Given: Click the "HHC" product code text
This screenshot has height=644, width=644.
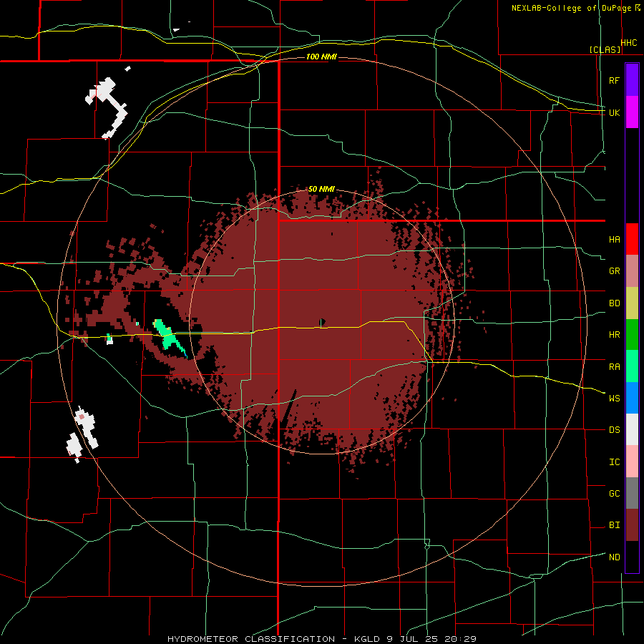Looking at the screenshot, I should coord(629,43).
